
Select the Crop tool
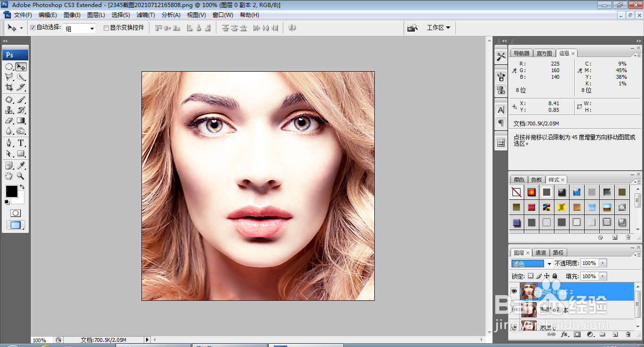9,87
